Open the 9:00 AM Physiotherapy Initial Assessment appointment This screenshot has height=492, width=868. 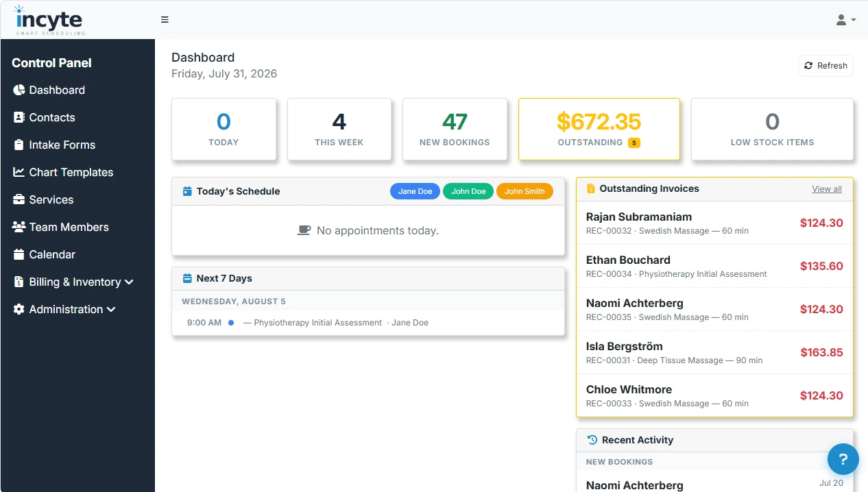click(368, 322)
